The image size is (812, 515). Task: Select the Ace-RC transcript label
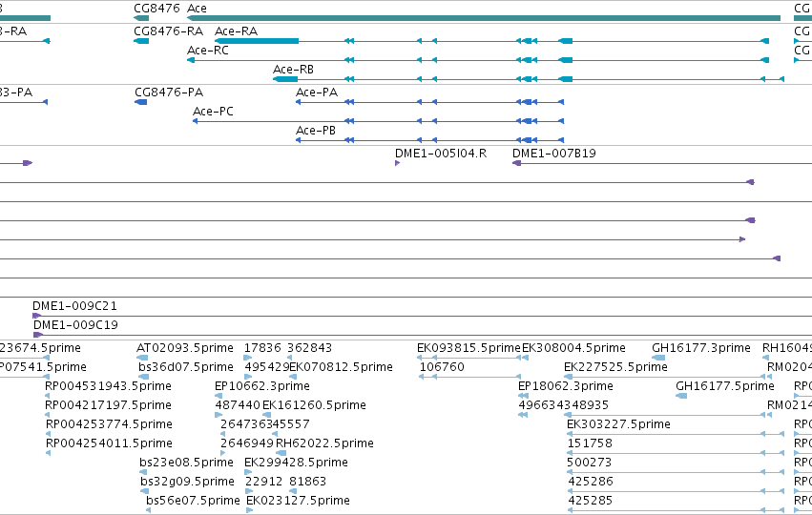(x=208, y=51)
